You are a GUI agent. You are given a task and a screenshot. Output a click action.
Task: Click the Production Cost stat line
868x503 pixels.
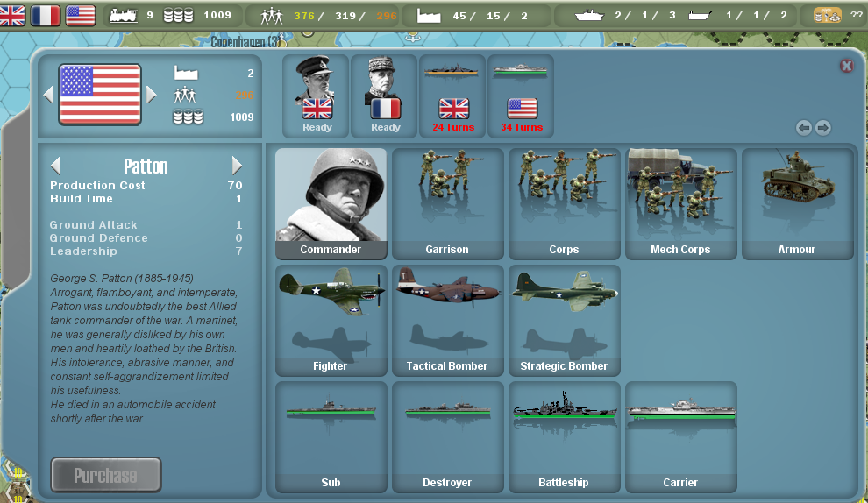click(146, 186)
